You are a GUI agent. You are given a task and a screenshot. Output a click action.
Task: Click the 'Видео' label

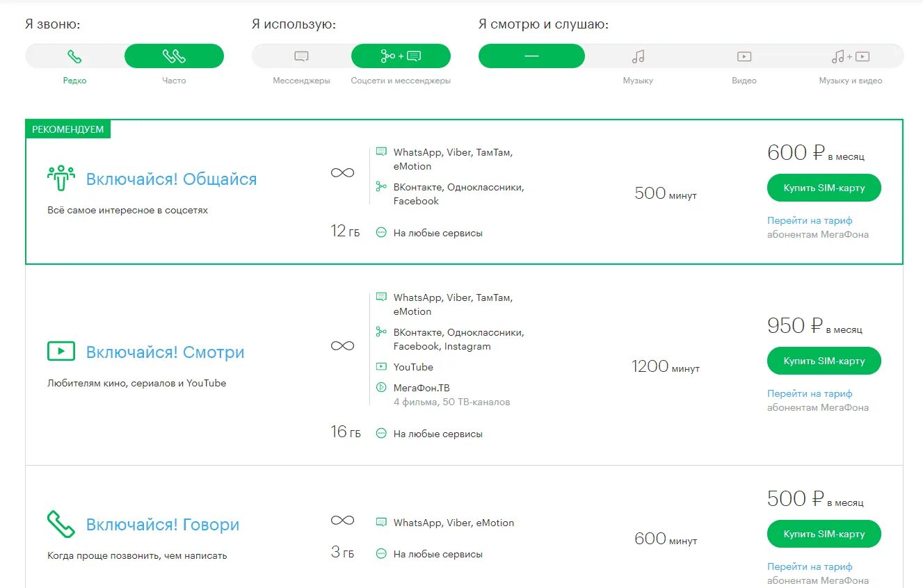coord(744,81)
